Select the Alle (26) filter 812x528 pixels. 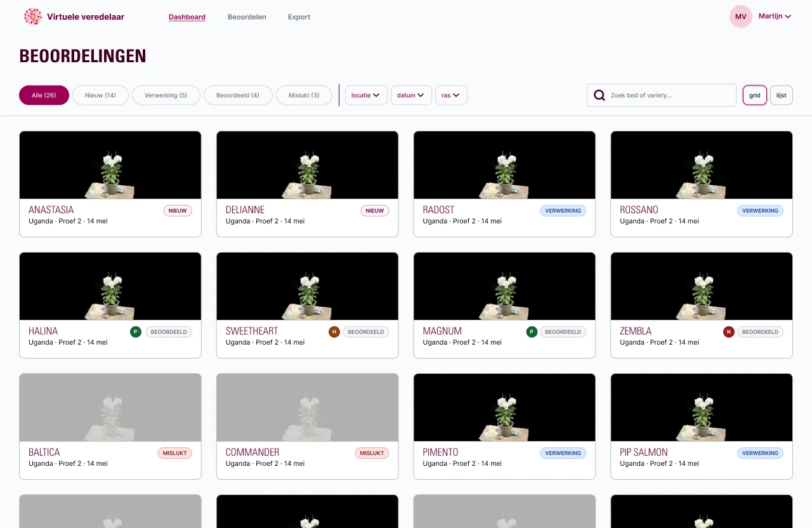[44, 95]
